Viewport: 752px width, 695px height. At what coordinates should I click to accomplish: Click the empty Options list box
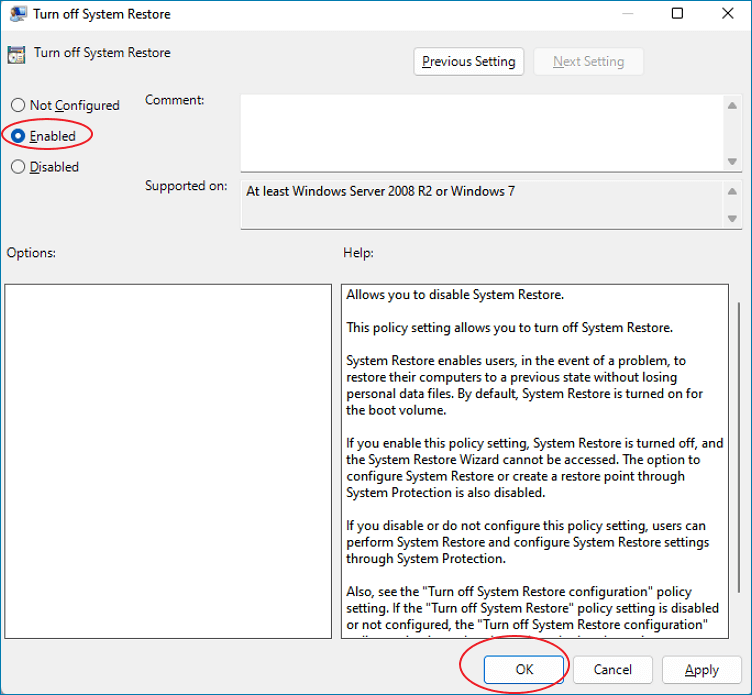(x=168, y=461)
